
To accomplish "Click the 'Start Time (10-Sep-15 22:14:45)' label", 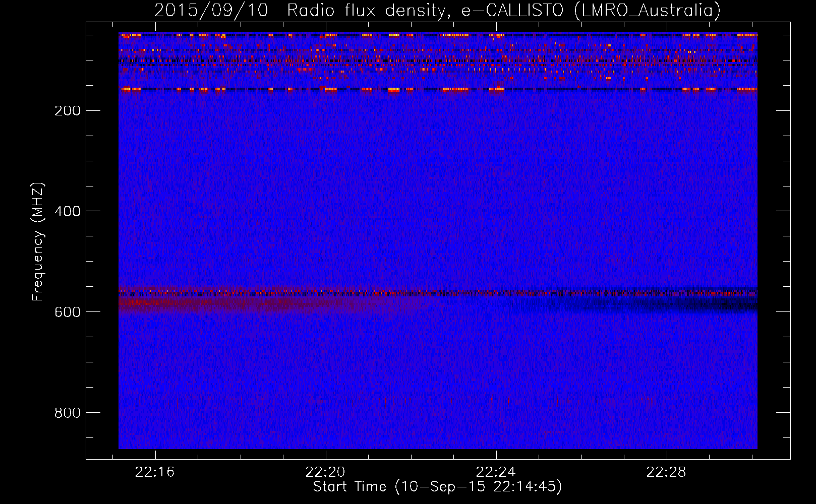I will click(437, 487).
